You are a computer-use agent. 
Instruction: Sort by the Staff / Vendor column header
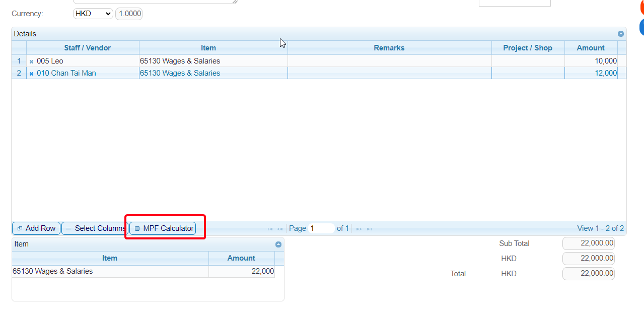87,48
